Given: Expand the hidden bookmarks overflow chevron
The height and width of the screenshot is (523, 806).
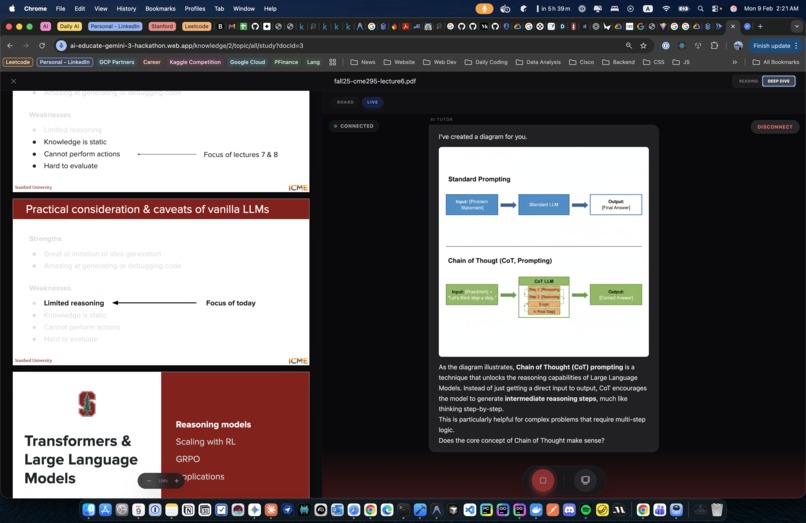Looking at the screenshot, I should [x=735, y=62].
